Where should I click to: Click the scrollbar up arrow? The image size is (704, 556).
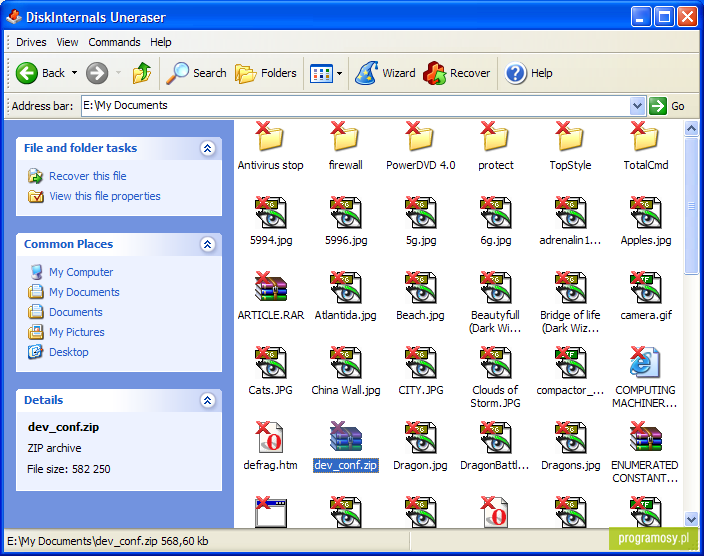691,129
